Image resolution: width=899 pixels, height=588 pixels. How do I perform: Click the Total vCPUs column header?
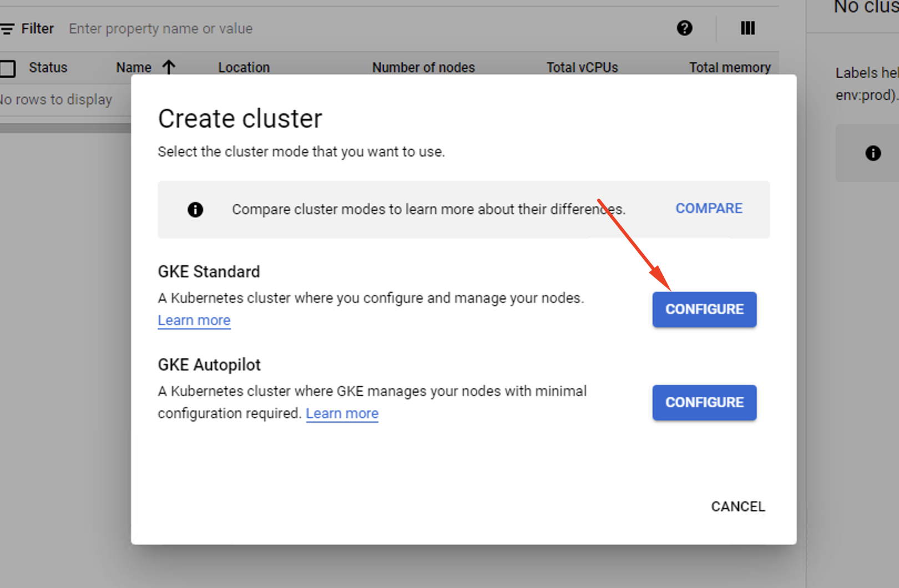coord(582,68)
